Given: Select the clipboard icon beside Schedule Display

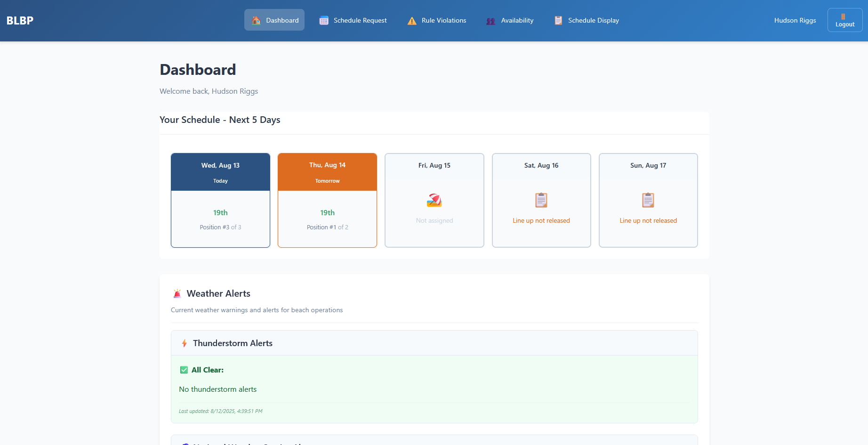Looking at the screenshot, I should click(558, 20).
